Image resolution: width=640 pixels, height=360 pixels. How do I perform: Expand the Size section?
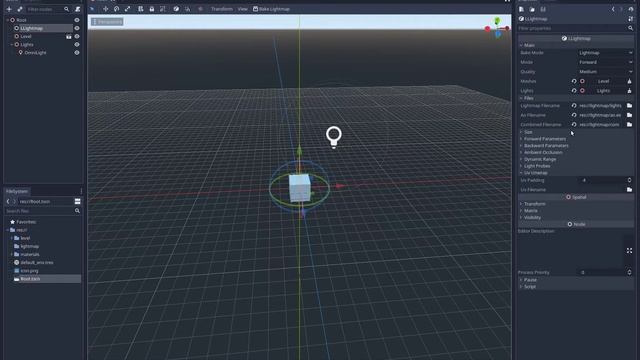[x=576, y=132]
